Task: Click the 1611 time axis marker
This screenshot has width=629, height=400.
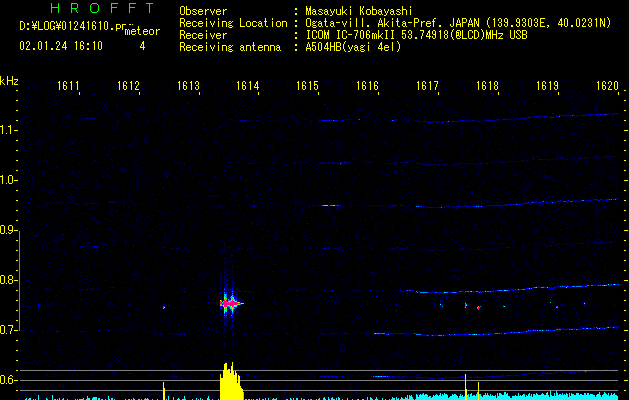Action: [68, 86]
